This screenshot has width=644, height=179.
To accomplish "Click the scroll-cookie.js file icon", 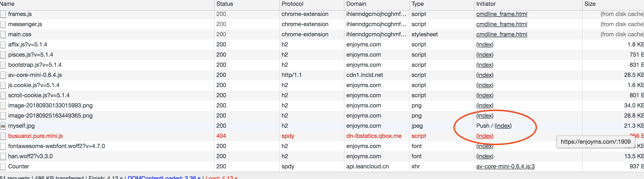I will coord(3,95).
